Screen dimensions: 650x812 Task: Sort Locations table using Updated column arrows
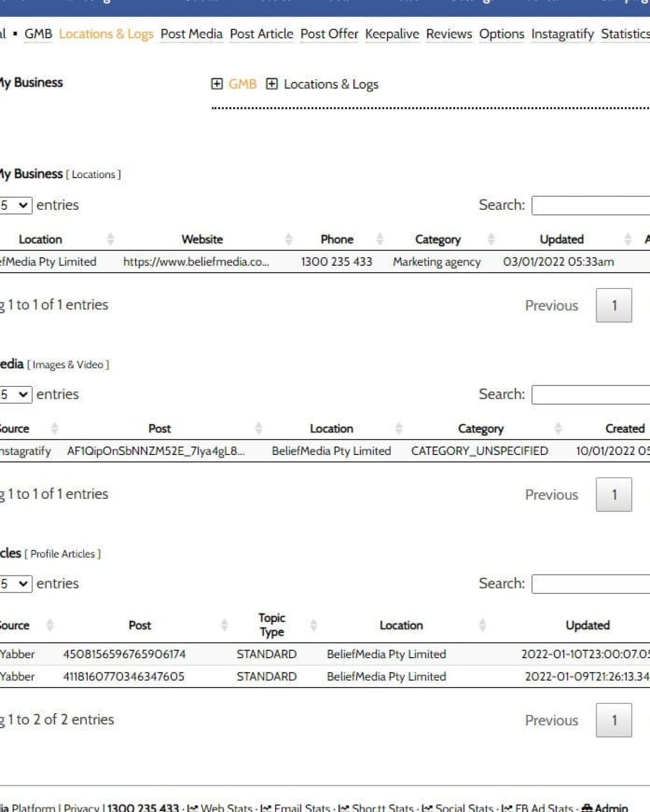[627, 239]
